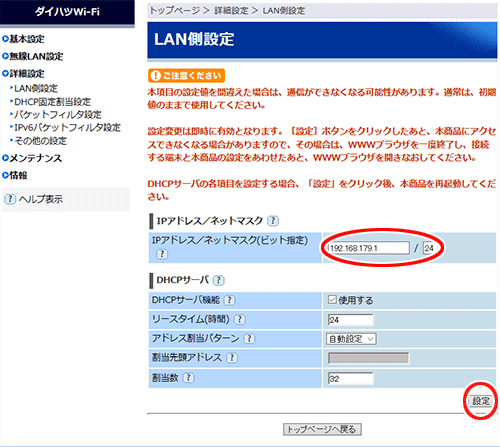Open help icon for アドレス割当パターン
The height and width of the screenshot is (447, 500).
tap(249, 339)
